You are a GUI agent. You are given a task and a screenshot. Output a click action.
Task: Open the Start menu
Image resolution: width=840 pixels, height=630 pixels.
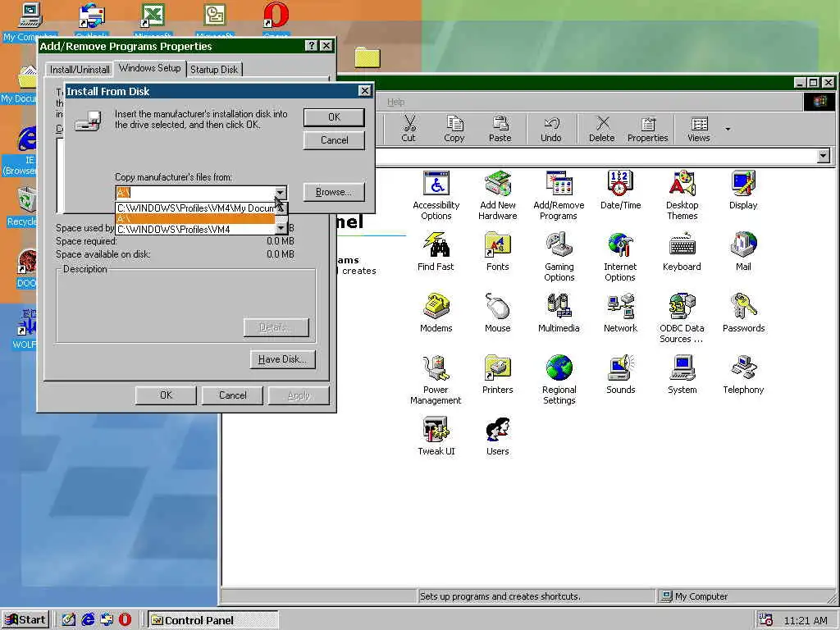25,620
